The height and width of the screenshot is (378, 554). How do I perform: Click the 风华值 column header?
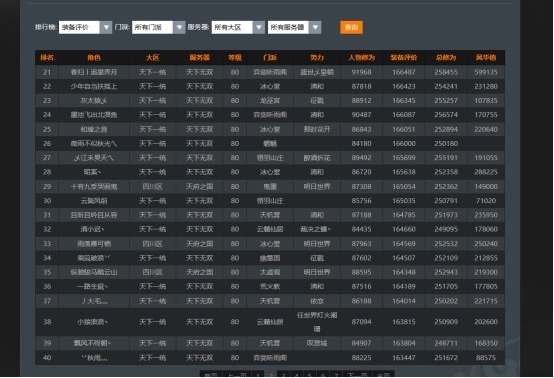coord(486,58)
